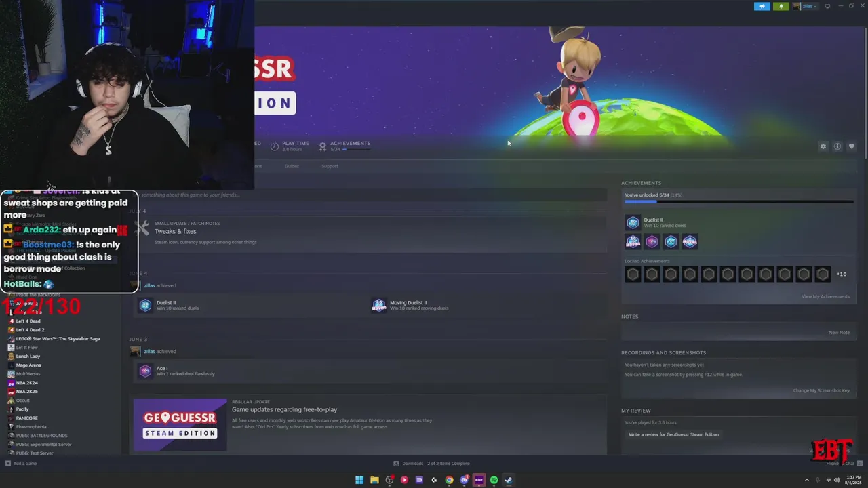Image resolution: width=868 pixels, height=488 pixels.
Task: Open Downloads status icon
Action: point(397,464)
